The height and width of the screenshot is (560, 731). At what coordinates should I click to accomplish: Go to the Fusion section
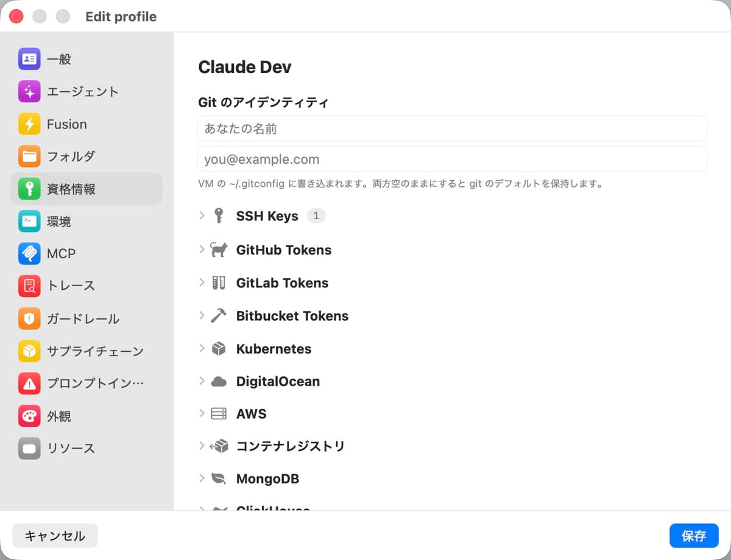[87, 124]
